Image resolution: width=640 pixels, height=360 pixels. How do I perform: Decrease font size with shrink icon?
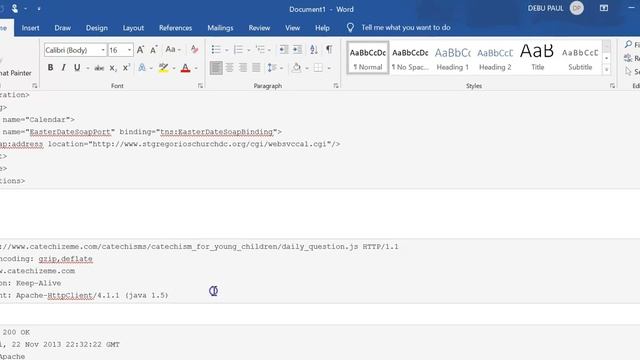pyautogui.click(x=153, y=50)
